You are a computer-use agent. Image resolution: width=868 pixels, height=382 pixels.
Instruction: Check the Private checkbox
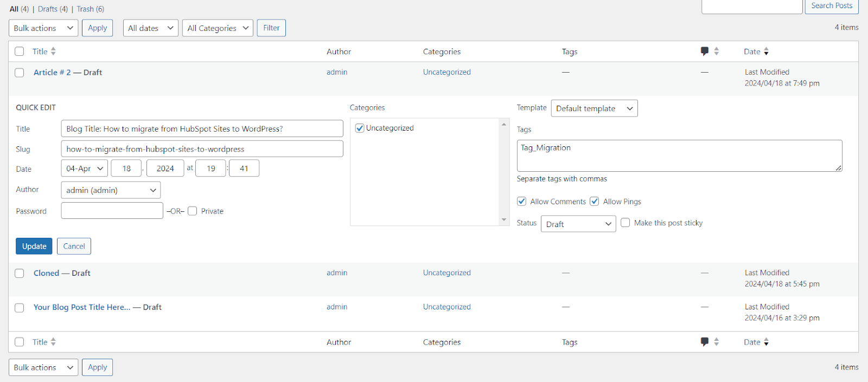pos(193,211)
